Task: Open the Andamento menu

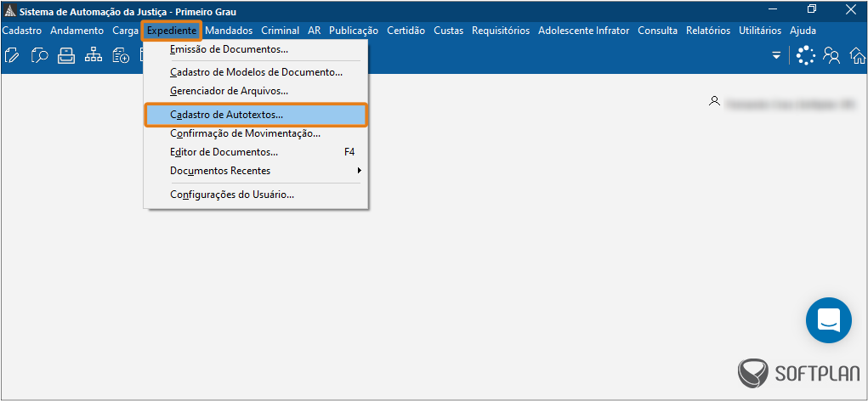Action: click(77, 31)
